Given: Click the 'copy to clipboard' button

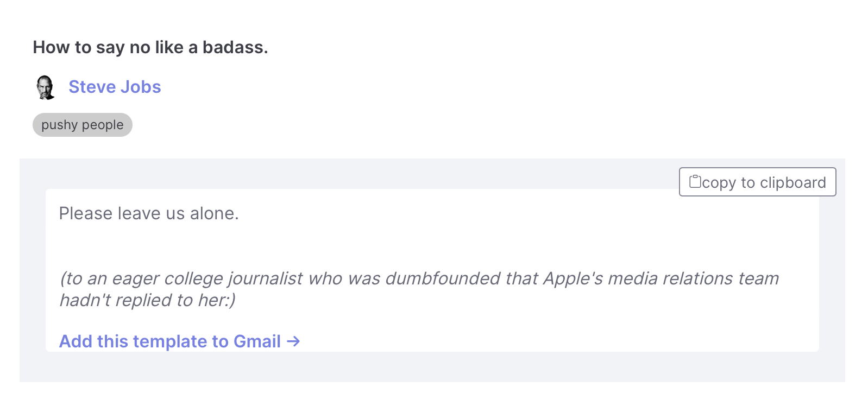Looking at the screenshot, I should point(757,182).
